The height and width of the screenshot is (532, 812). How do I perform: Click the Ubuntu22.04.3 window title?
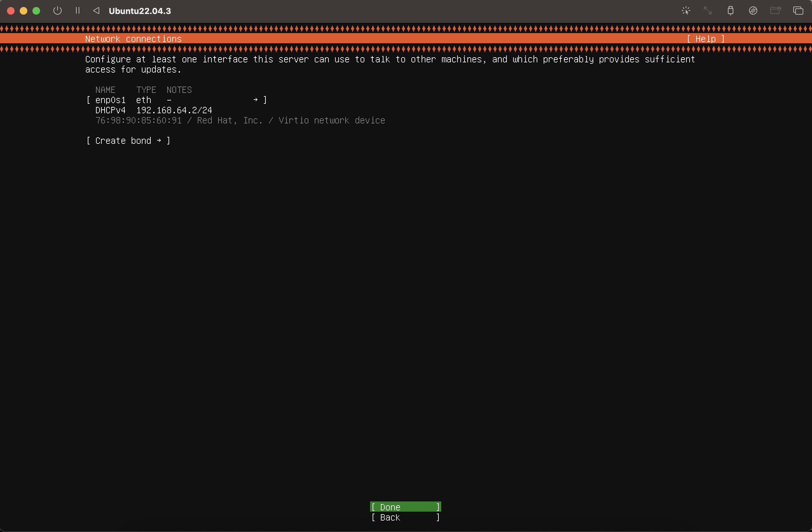(140, 11)
